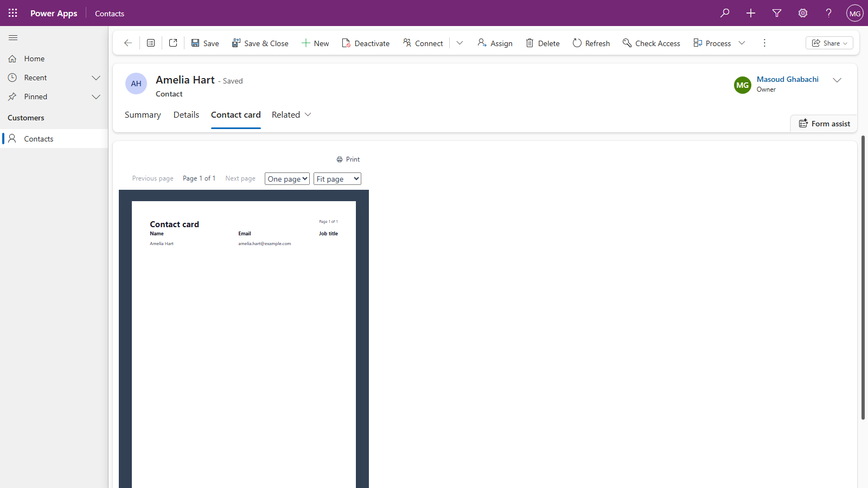
Task: Open the One page layout dropdown
Action: tap(287, 179)
